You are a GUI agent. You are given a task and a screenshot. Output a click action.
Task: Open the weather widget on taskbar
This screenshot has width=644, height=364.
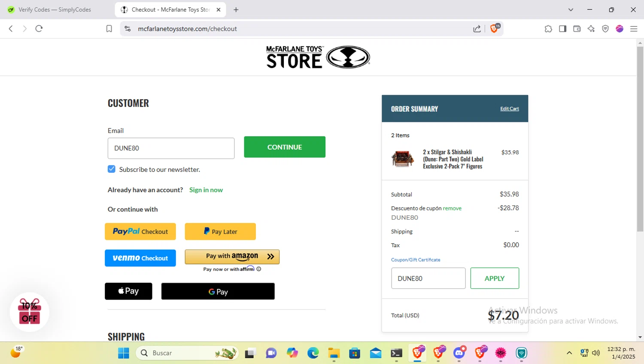click(x=17, y=352)
